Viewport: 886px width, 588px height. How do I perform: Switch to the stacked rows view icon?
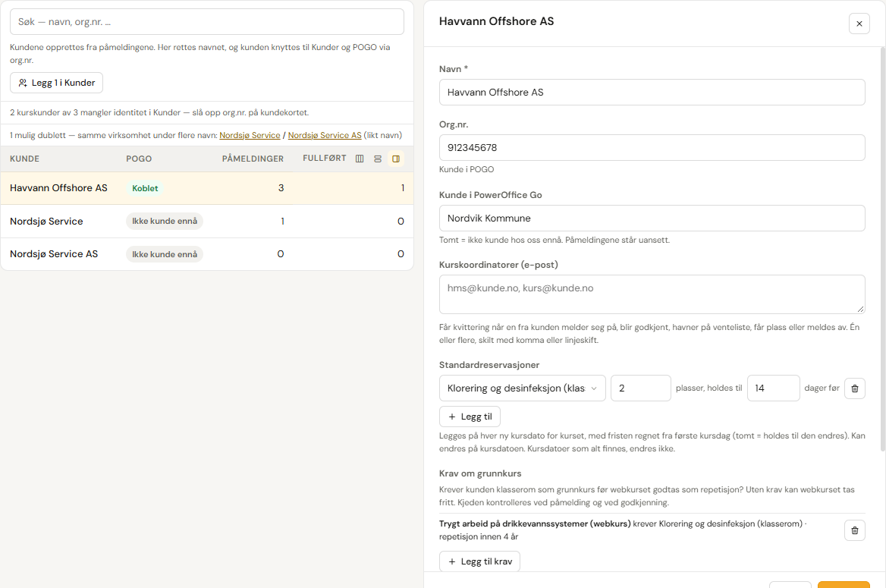(x=378, y=159)
